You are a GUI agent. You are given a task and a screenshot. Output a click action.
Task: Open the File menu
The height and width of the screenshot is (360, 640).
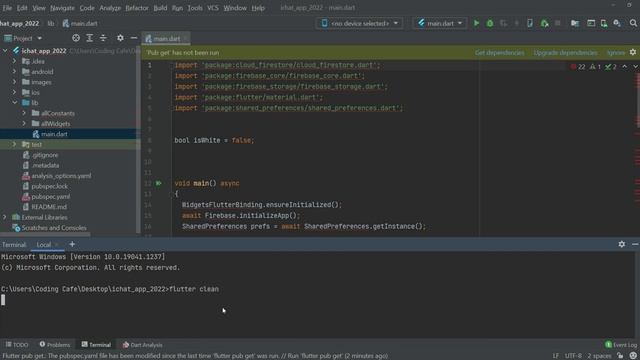click(7, 8)
